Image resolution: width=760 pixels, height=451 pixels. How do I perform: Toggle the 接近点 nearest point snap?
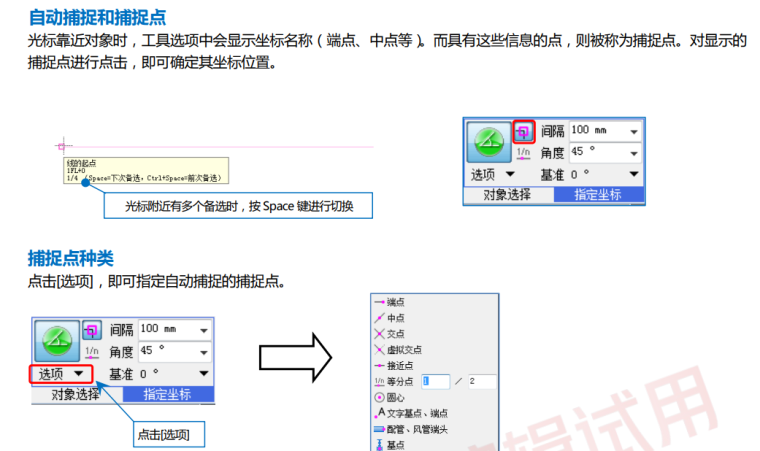[x=379, y=366]
